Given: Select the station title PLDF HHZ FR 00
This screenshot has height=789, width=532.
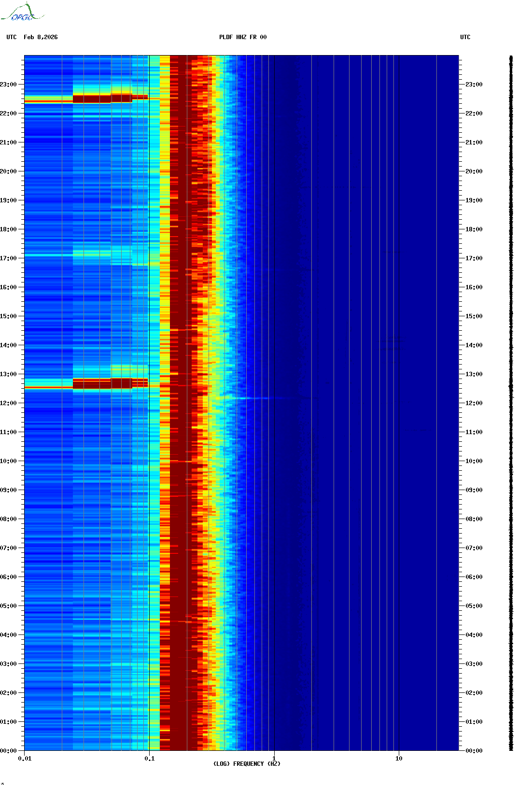Looking at the screenshot, I should 243,37.
